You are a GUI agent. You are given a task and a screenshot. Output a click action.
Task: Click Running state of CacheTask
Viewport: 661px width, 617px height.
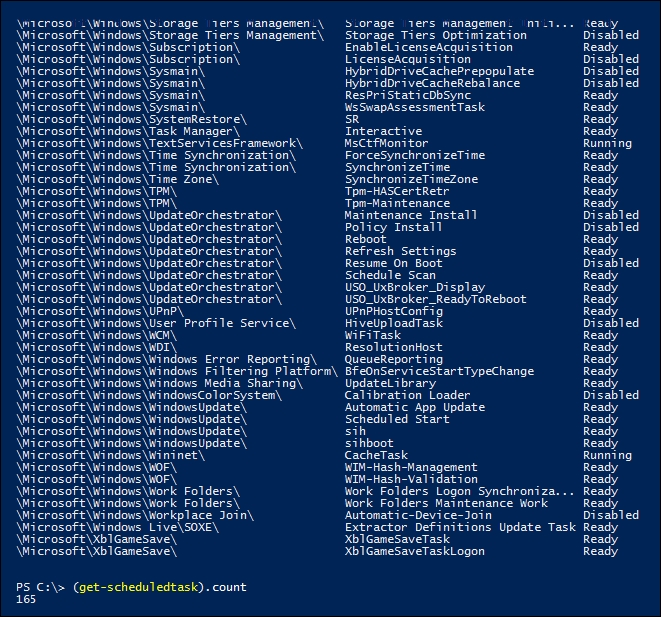click(x=607, y=456)
